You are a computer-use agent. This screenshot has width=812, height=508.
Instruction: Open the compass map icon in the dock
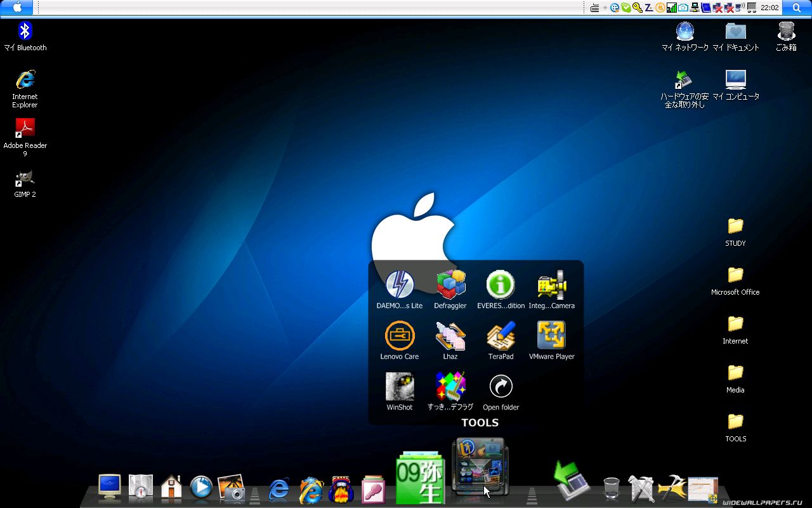pyautogui.click(x=141, y=488)
